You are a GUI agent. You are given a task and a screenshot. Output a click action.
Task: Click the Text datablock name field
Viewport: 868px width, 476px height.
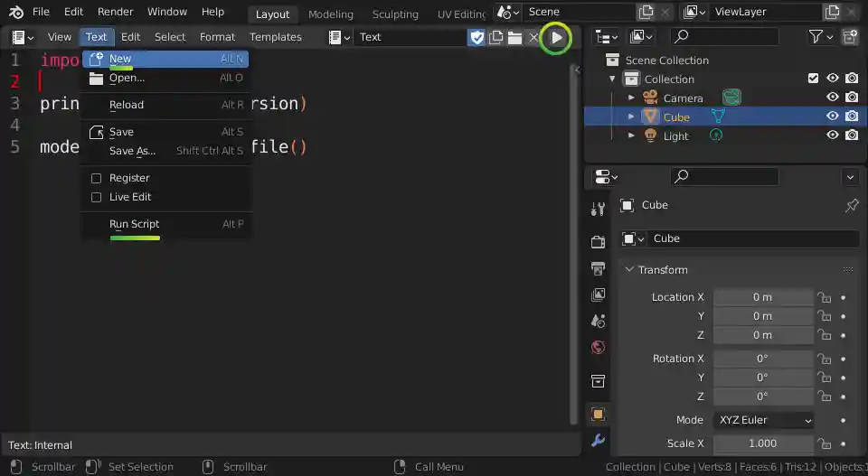click(410, 37)
